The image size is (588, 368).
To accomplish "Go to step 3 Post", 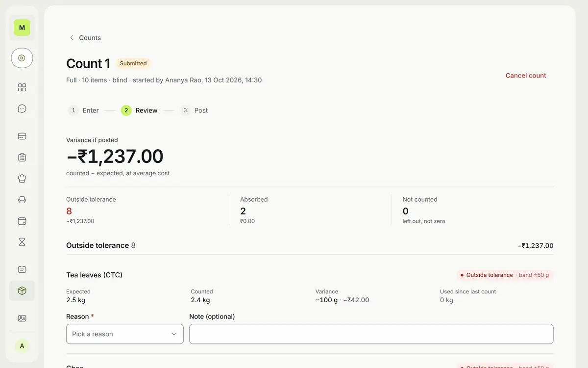I will point(194,110).
